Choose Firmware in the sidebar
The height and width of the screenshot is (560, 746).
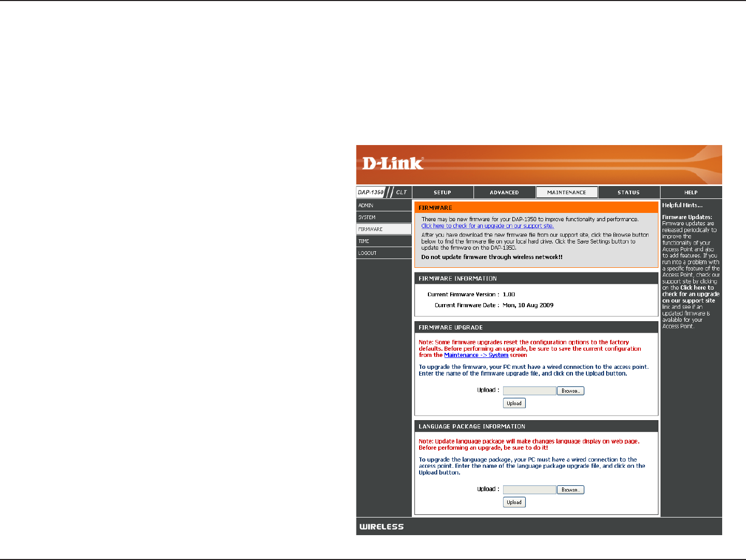(384, 229)
